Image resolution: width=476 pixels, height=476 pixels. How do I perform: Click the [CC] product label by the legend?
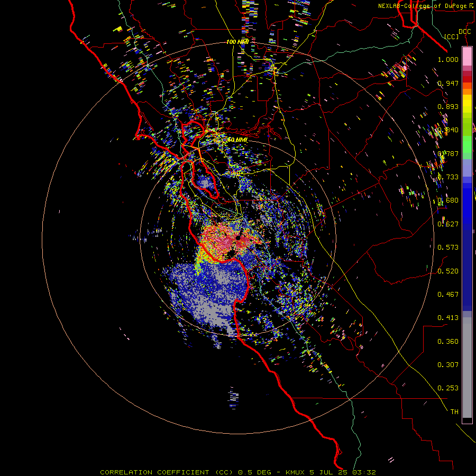point(452,36)
